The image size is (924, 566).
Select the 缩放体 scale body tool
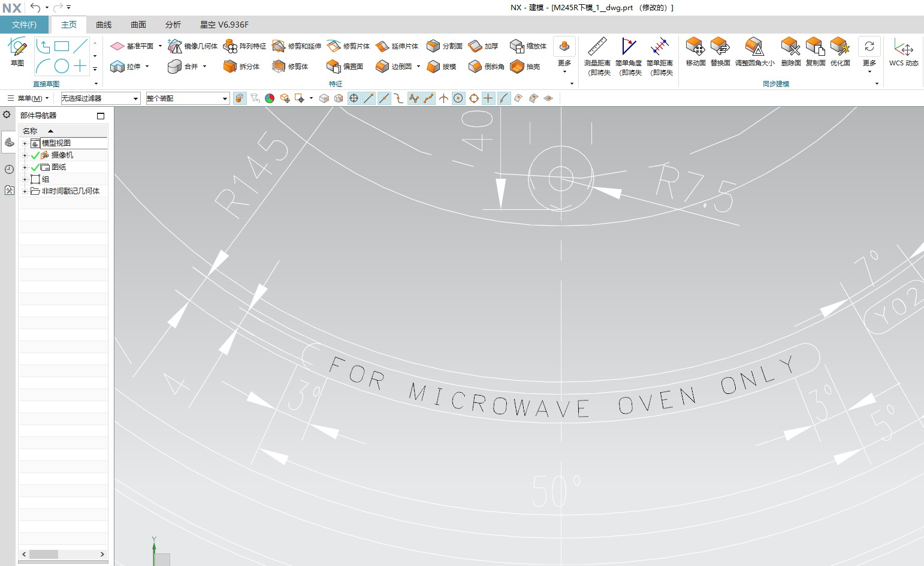[x=528, y=46]
